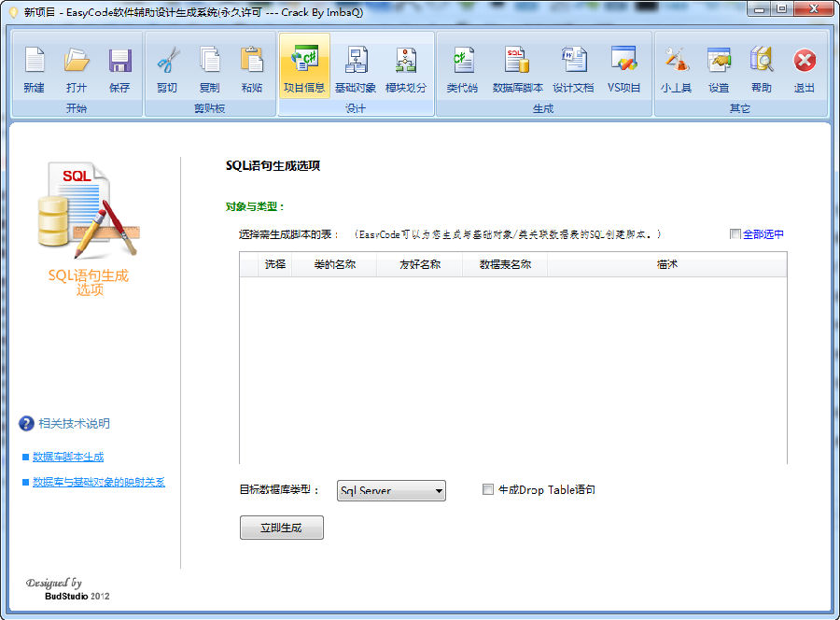Click the 友好名称 column header
Image resolution: width=840 pixels, height=620 pixels.
pyautogui.click(x=419, y=264)
